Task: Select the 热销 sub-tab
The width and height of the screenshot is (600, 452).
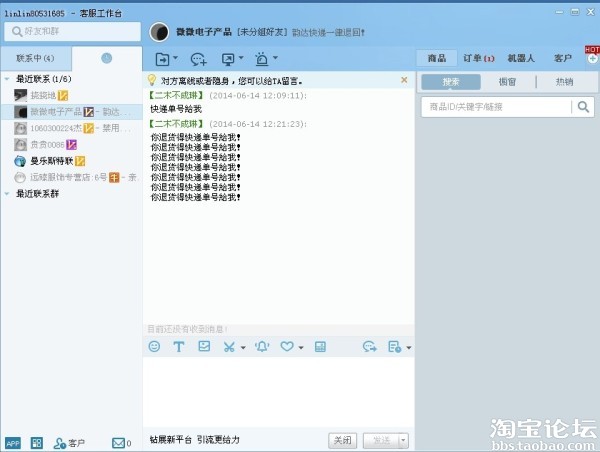Action: pyautogui.click(x=564, y=82)
